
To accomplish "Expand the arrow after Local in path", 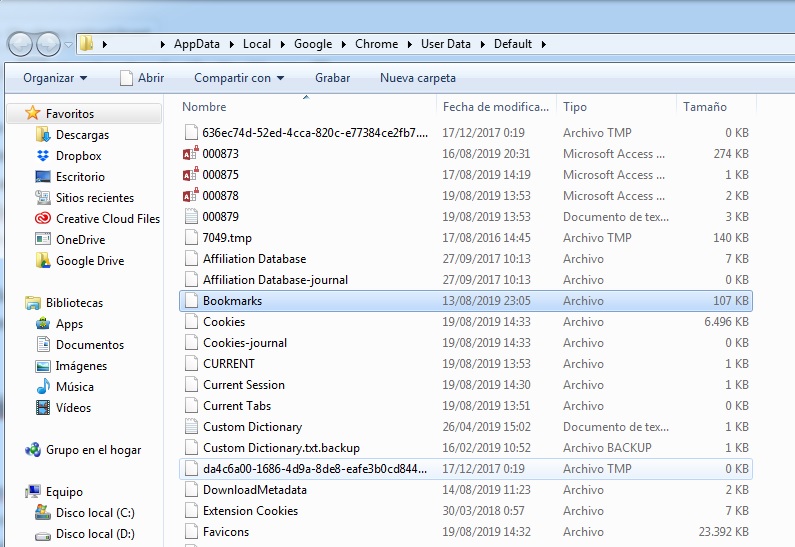I will [282, 45].
